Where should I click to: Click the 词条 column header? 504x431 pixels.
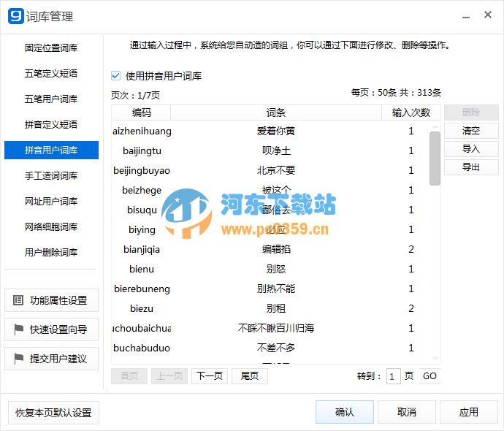point(276,112)
